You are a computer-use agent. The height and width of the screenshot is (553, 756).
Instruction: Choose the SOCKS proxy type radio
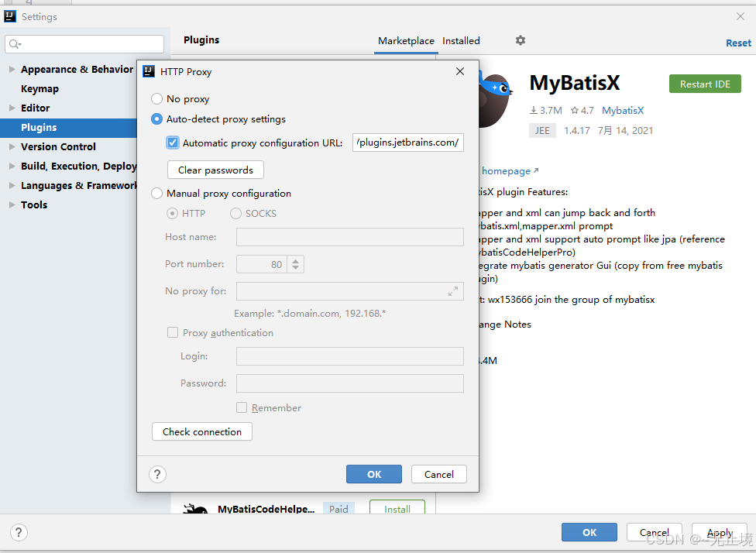tap(235, 213)
